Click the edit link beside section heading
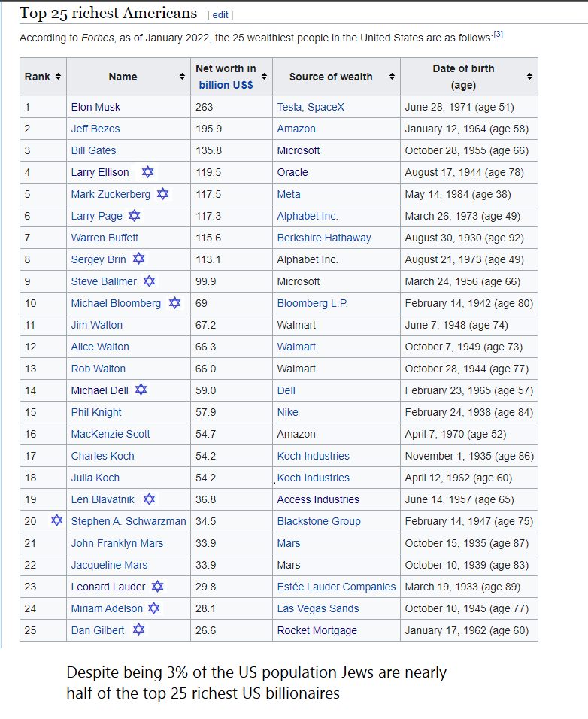The image size is (588, 719). pyautogui.click(x=220, y=15)
